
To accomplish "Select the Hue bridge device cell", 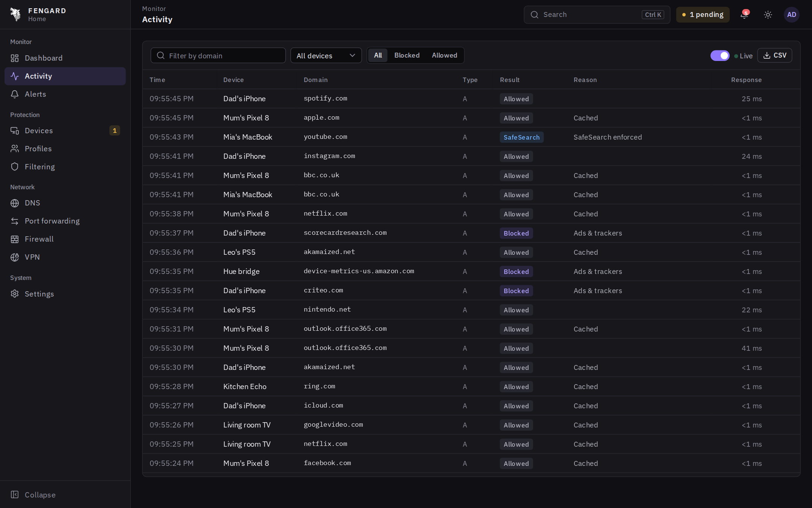I will pos(241,271).
